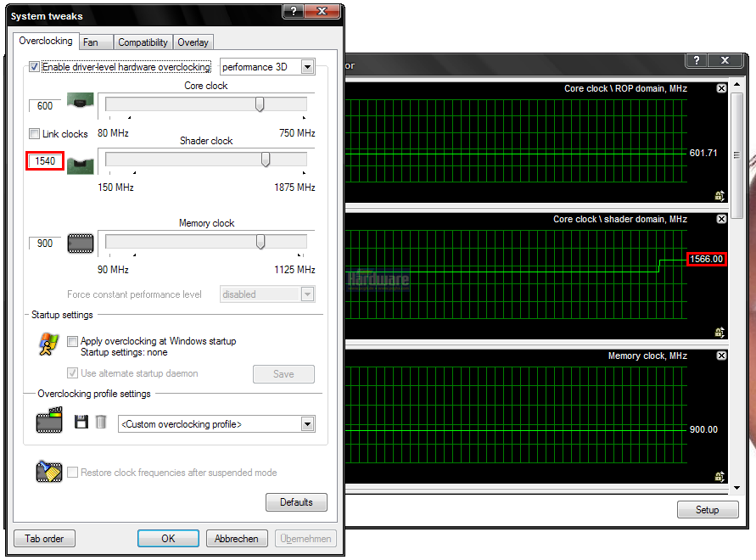Click the 601.71 core clock value
Image resolution: width=756 pixels, height=560 pixels.
(x=703, y=153)
